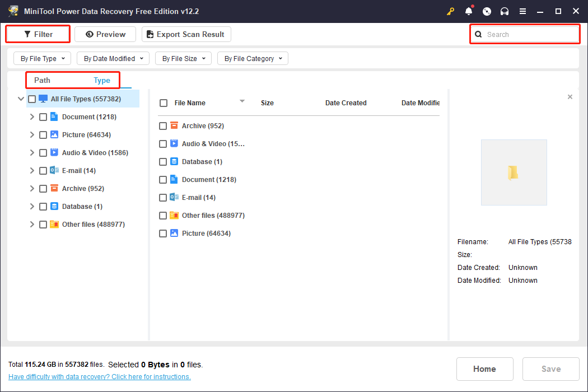Click the File Name sort arrow
588x392 pixels.
click(242, 101)
